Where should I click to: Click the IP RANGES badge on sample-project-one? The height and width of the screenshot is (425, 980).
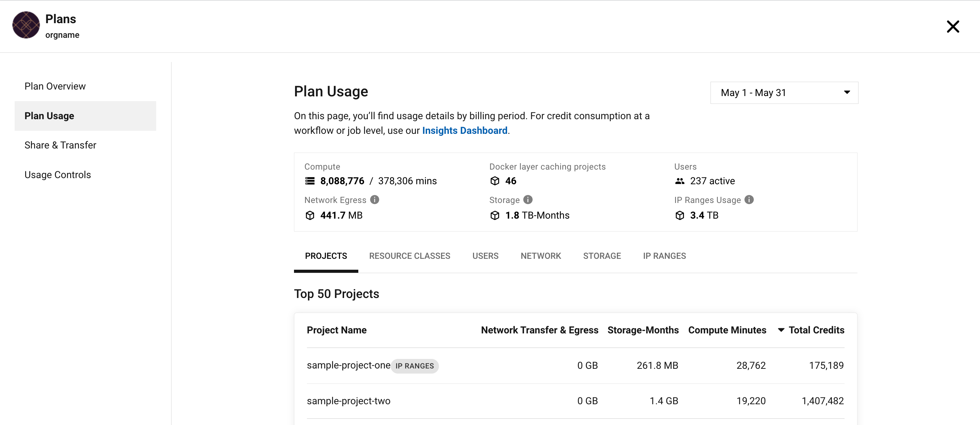coord(415,366)
